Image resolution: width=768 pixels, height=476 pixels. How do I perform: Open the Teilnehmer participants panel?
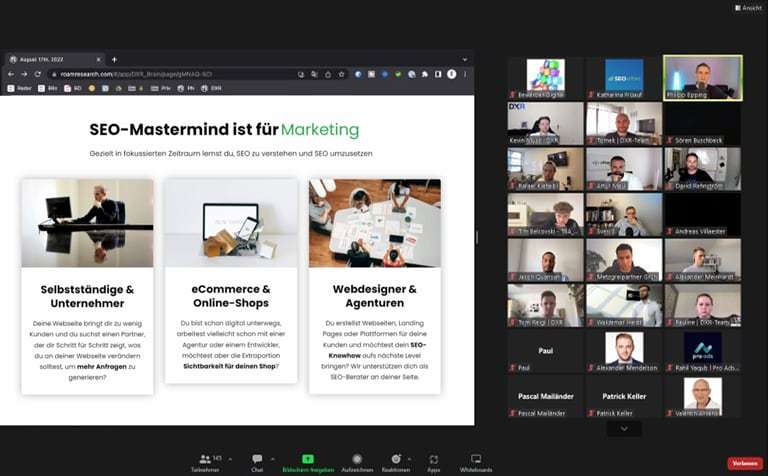(x=205, y=463)
